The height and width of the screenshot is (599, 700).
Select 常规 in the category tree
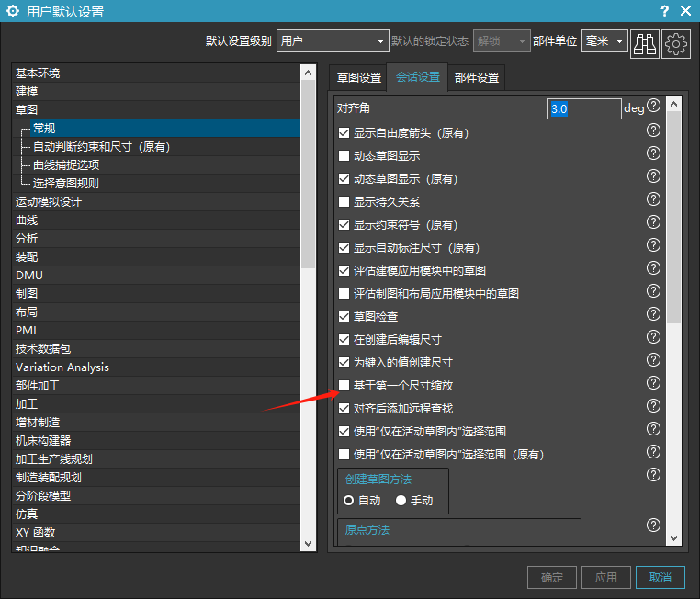coord(165,128)
